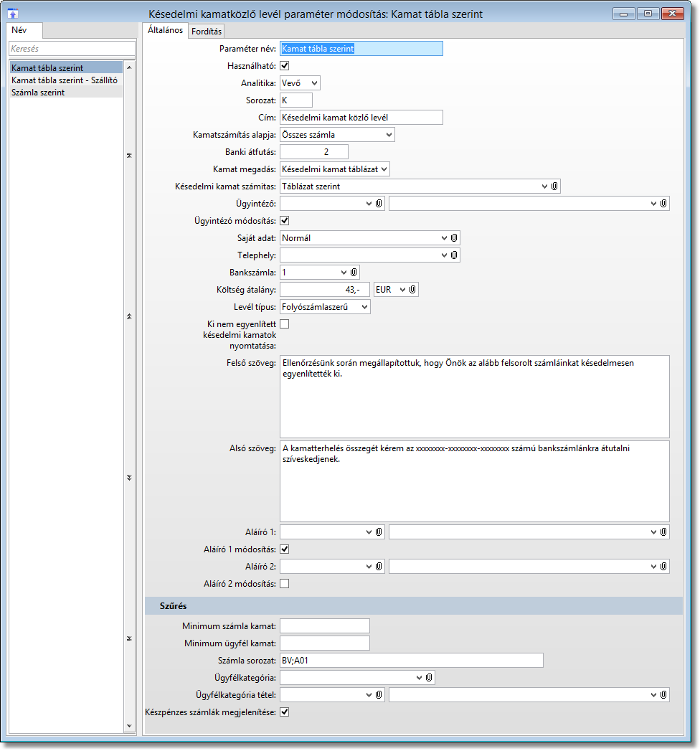Minimize the window
This screenshot has height=751, width=700.
click(x=623, y=14)
